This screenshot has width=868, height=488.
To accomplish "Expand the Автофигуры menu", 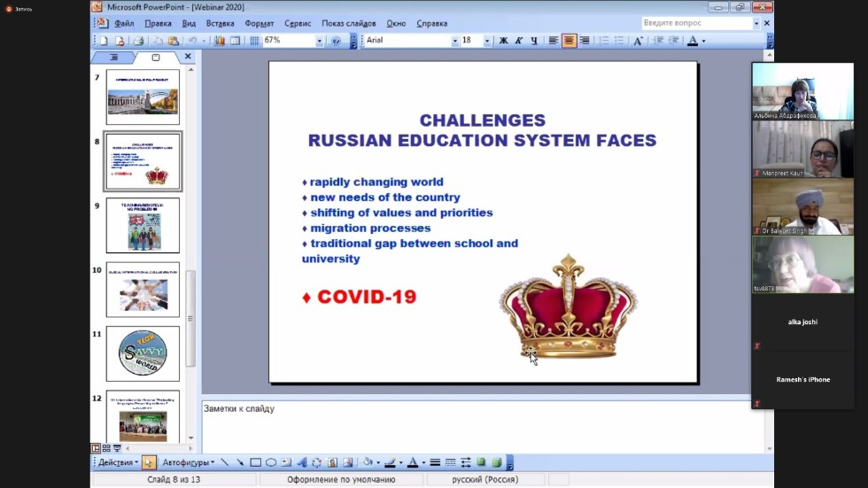I will [x=188, y=462].
